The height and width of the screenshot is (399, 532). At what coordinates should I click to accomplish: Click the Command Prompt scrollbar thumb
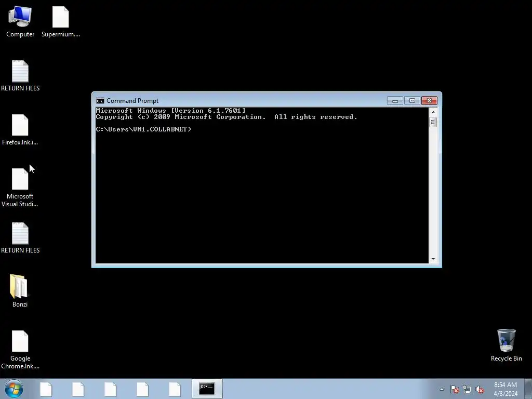point(433,122)
